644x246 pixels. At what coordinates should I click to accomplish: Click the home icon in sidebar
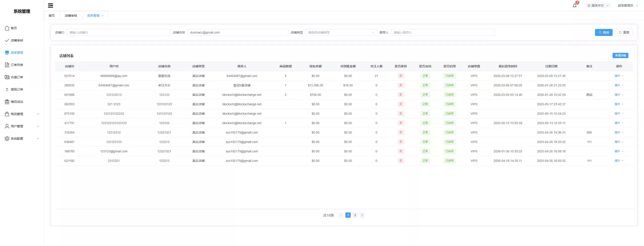click(x=7, y=28)
